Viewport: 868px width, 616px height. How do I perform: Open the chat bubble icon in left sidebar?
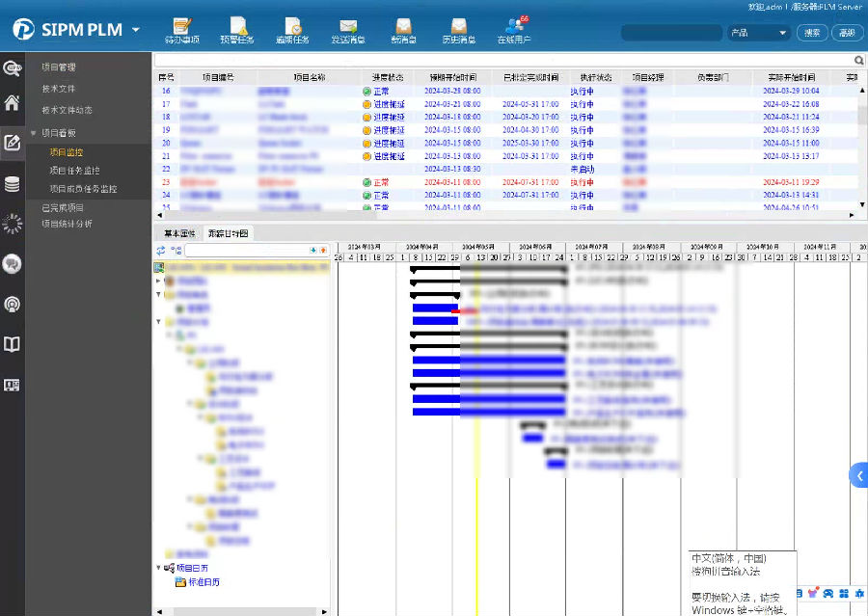(13, 264)
